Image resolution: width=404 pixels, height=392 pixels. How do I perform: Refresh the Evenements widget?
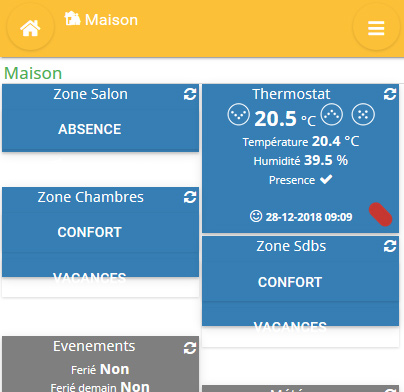coord(190,348)
